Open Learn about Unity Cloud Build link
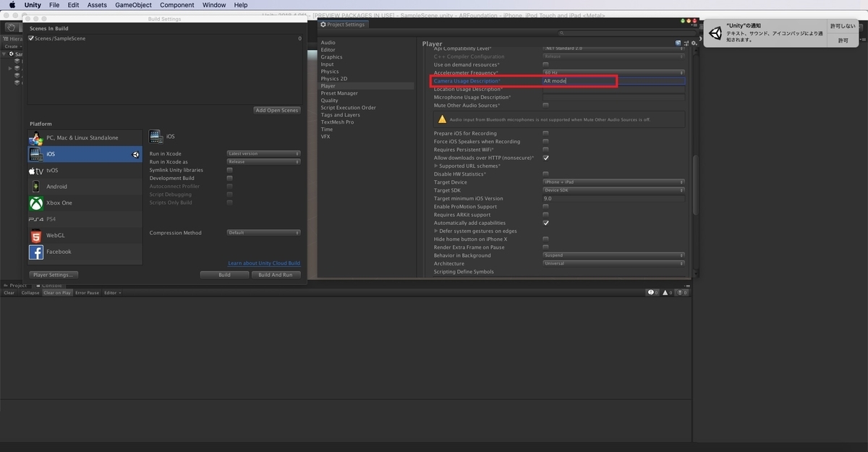Image resolution: width=868 pixels, height=452 pixels. [264, 263]
